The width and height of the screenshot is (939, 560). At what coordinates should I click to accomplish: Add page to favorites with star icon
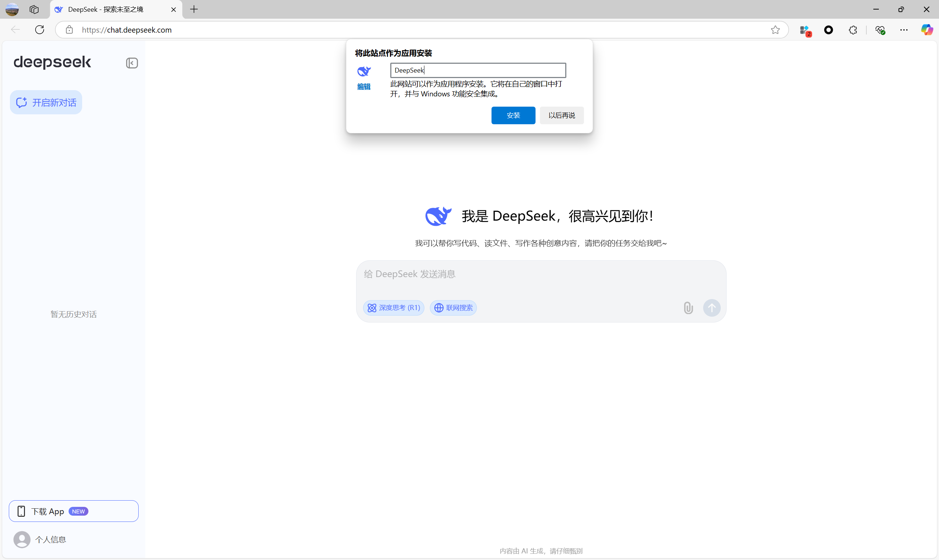point(775,30)
